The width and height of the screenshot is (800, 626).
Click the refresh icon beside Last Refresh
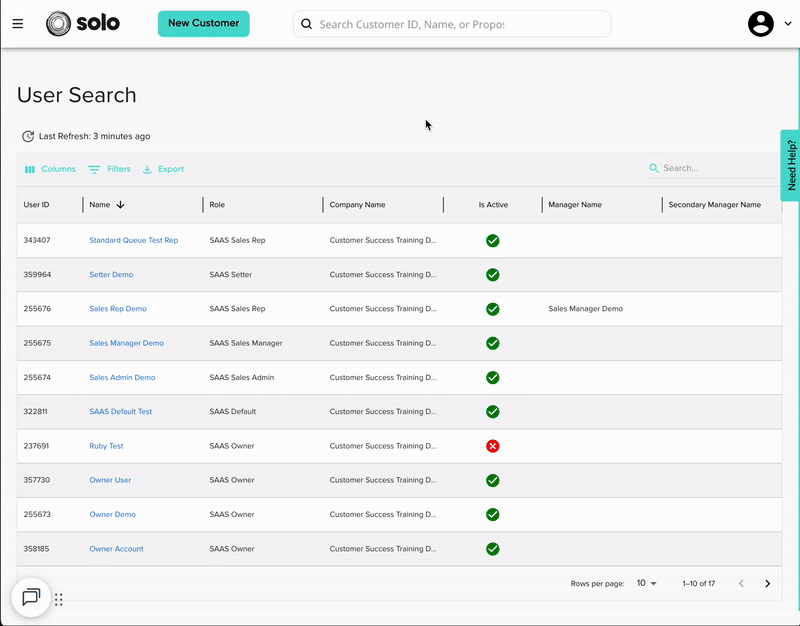(28, 136)
